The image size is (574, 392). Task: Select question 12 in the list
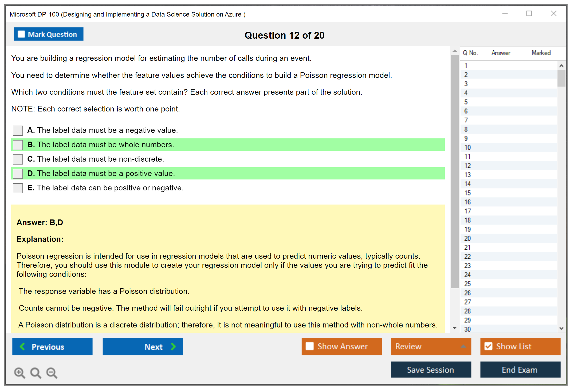pyautogui.click(x=467, y=166)
